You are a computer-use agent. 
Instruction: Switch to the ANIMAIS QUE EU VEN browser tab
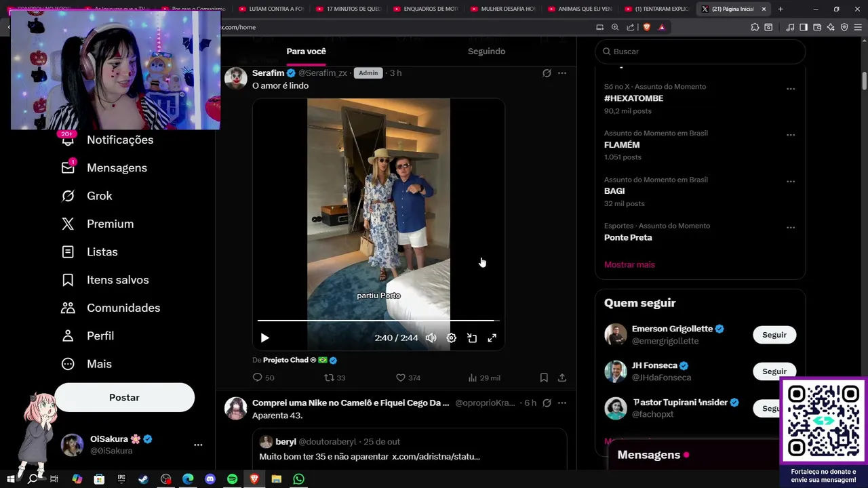coord(580,9)
